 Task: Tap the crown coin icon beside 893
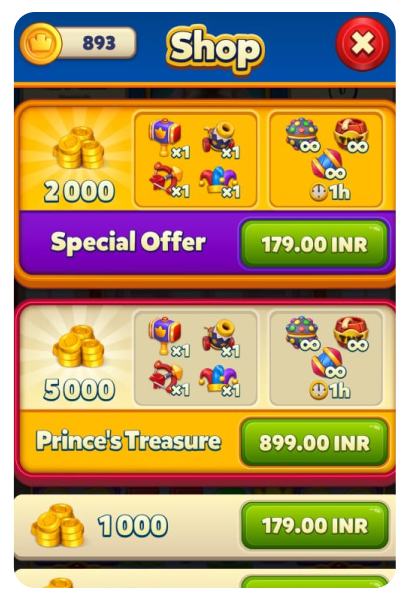coord(41,43)
